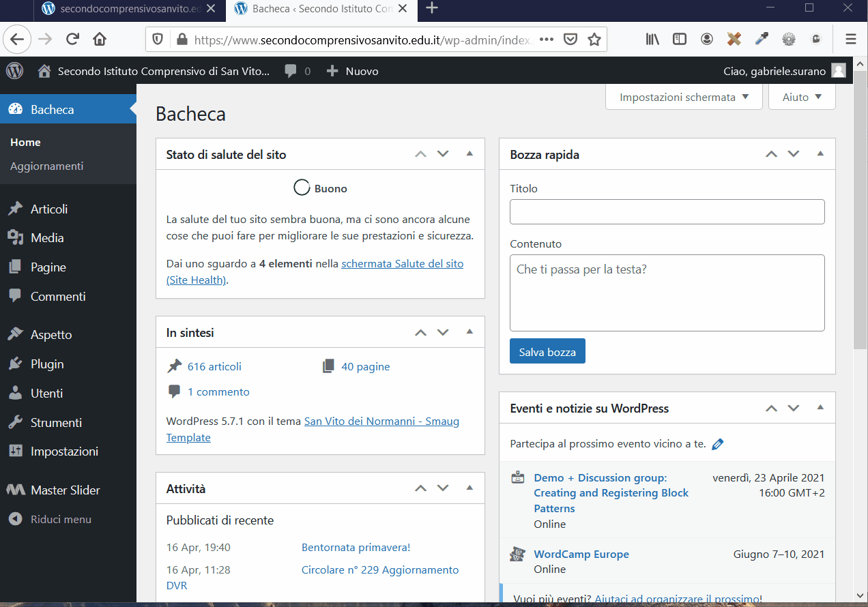Click the tracking protection shield icon
Screen dimensions: 868x607
(x=158, y=40)
